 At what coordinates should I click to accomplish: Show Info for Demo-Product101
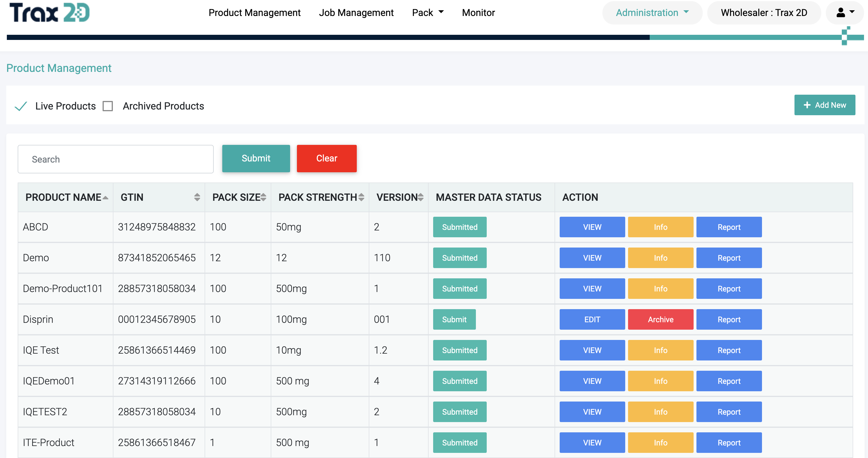point(661,289)
